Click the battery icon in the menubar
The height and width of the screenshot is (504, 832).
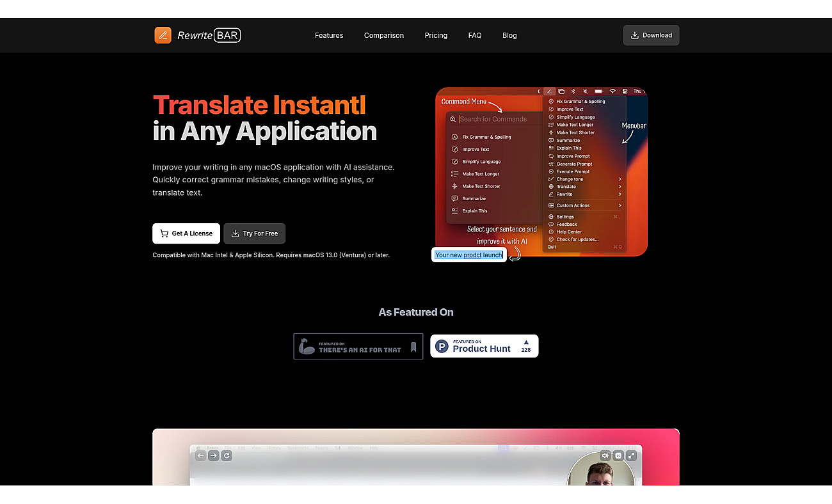[600, 91]
